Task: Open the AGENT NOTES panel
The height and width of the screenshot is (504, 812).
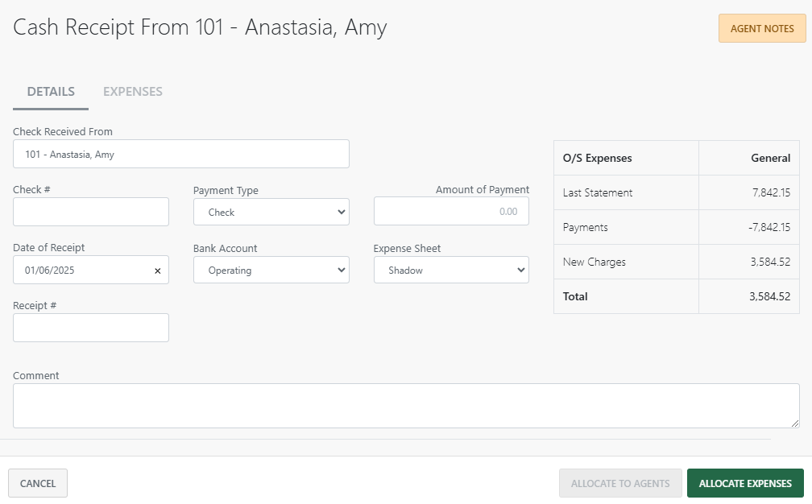Action: pyautogui.click(x=761, y=28)
